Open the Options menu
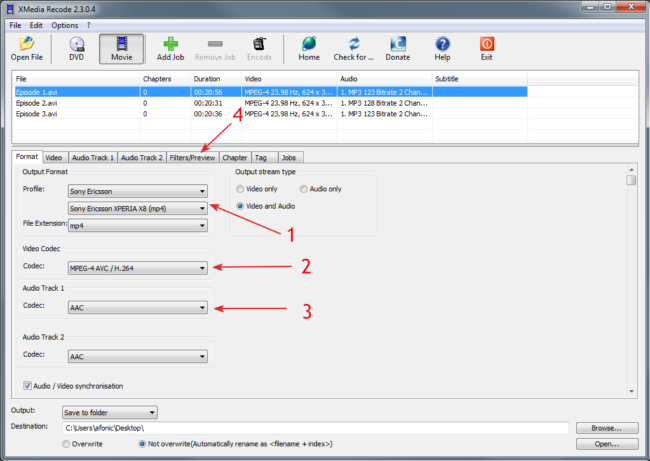This screenshot has width=650, height=461. tap(65, 25)
